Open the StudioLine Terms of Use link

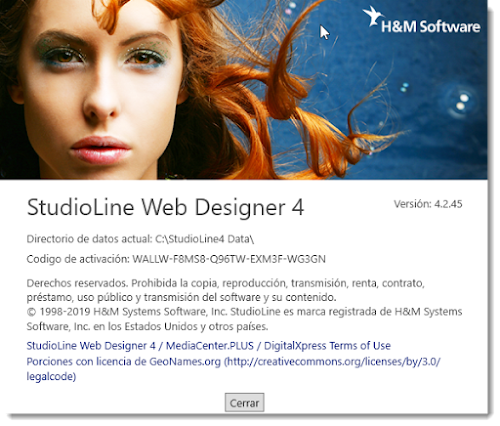(208, 346)
